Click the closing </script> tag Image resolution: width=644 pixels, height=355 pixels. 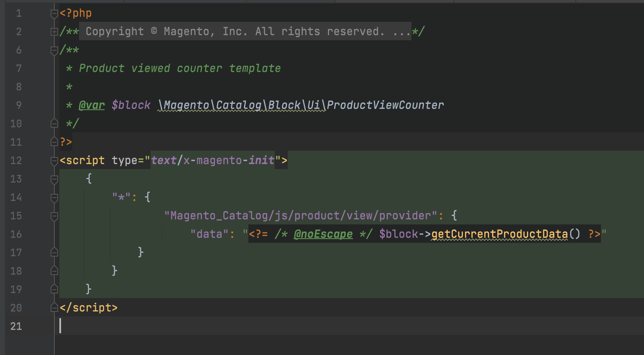(x=89, y=308)
